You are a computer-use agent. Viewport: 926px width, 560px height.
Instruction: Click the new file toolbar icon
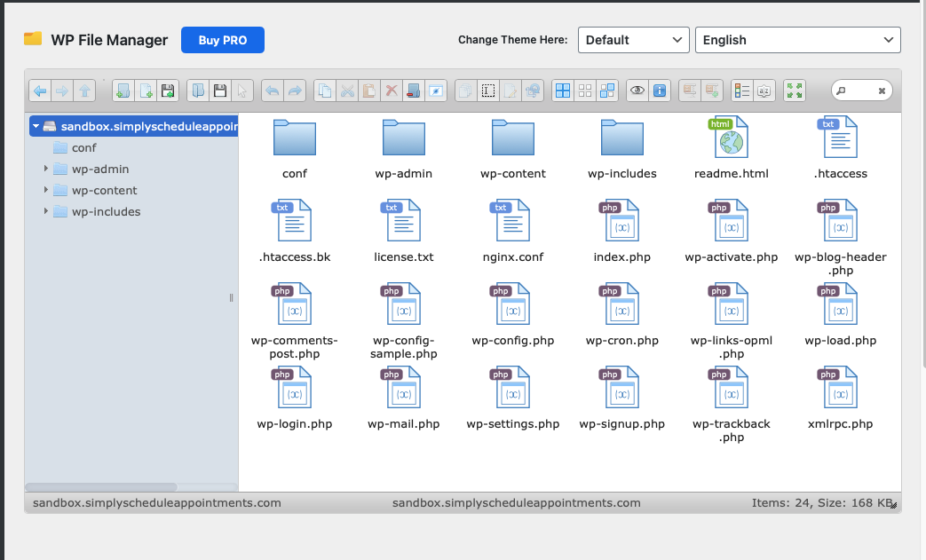pos(145,91)
